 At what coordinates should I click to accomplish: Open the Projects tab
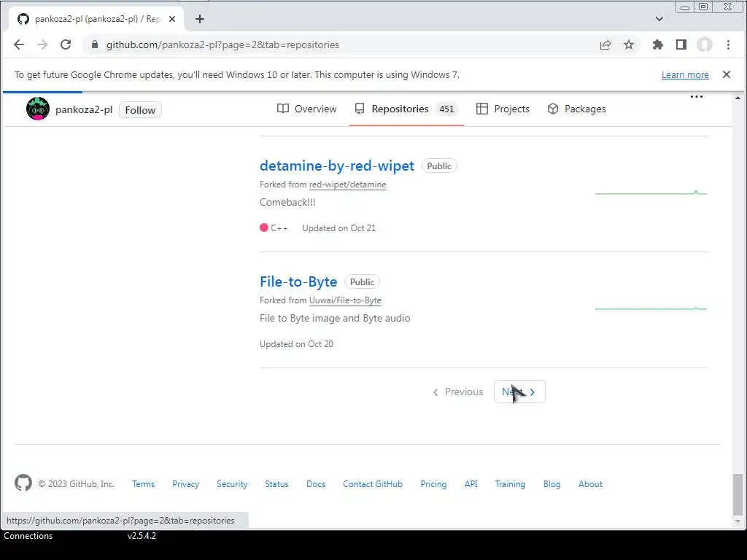pyautogui.click(x=503, y=109)
